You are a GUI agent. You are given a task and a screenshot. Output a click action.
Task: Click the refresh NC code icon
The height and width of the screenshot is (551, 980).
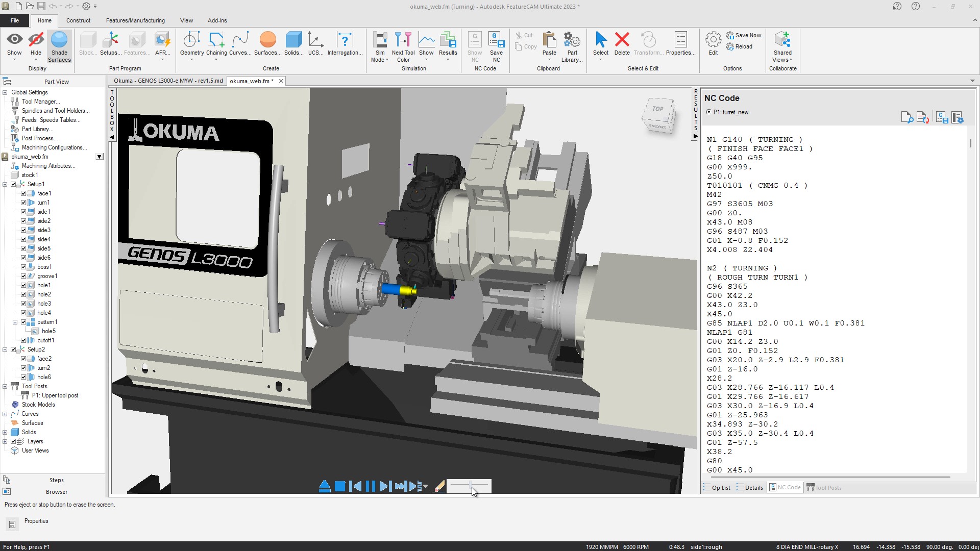pyautogui.click(x=922, y=117)
